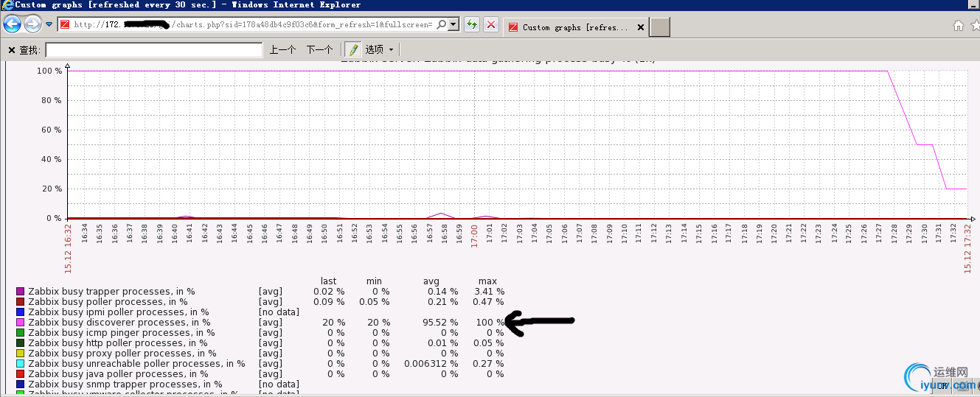Click the red 17:00 time axis label
980x397 pixels.
pos(474,235)
